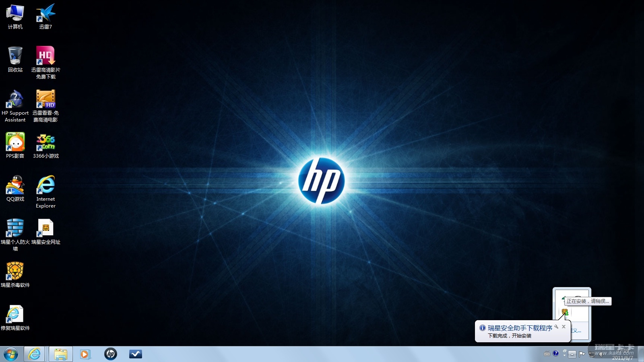Launch Internet Explorer from the taskbar
This screenshot has width=644, height=362.
tap(35, 354)
